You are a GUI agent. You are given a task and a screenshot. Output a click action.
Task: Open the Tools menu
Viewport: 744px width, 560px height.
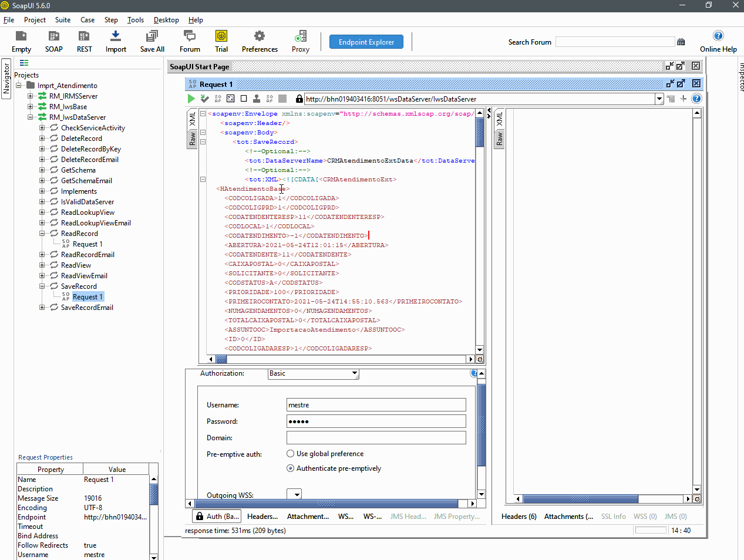(136, 20)
